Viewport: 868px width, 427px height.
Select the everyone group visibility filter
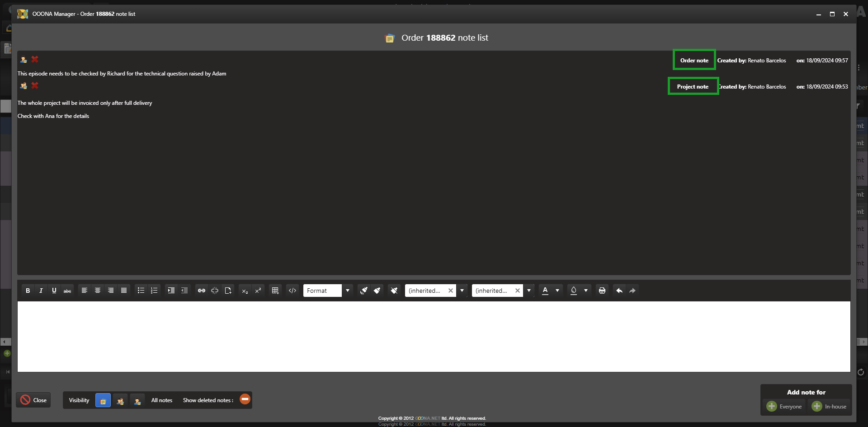(120, 400)
